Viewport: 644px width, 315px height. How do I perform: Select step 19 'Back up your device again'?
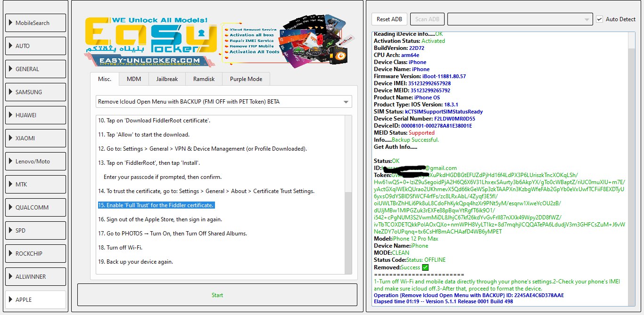click(x=136, y=262)
